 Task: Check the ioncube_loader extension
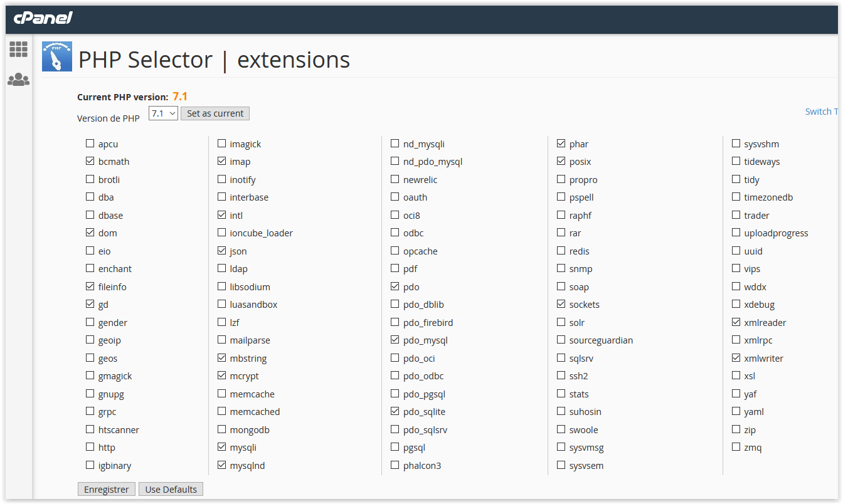[x=222, y=233]
